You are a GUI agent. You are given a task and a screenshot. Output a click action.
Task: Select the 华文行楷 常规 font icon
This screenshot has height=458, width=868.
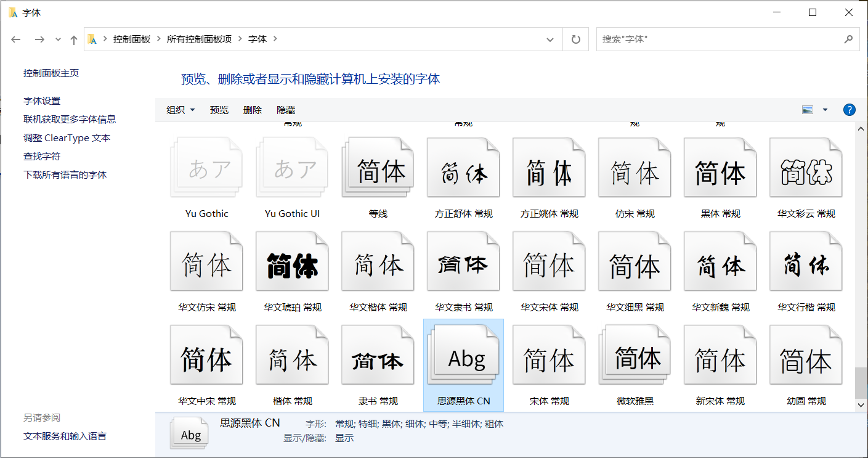806,261
